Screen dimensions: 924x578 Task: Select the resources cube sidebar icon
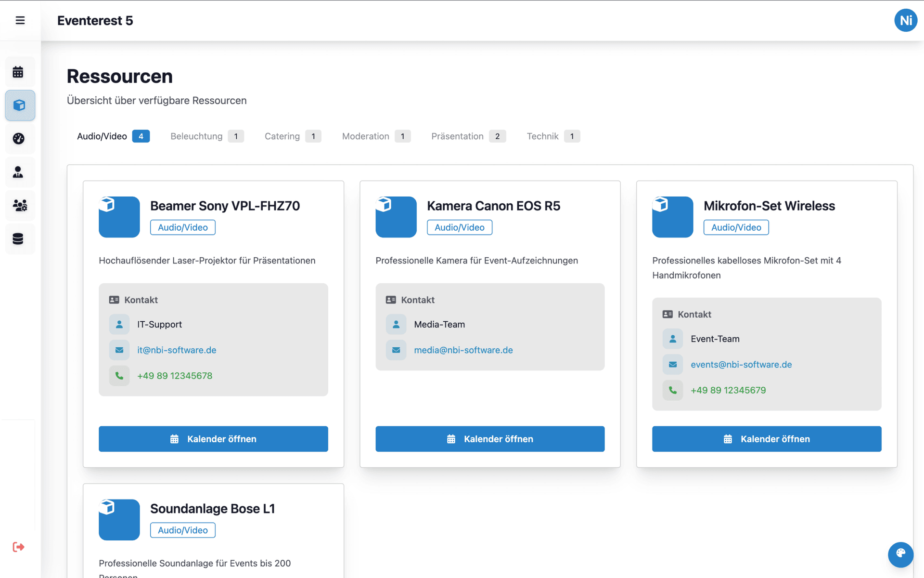click(x=19, y=105)
